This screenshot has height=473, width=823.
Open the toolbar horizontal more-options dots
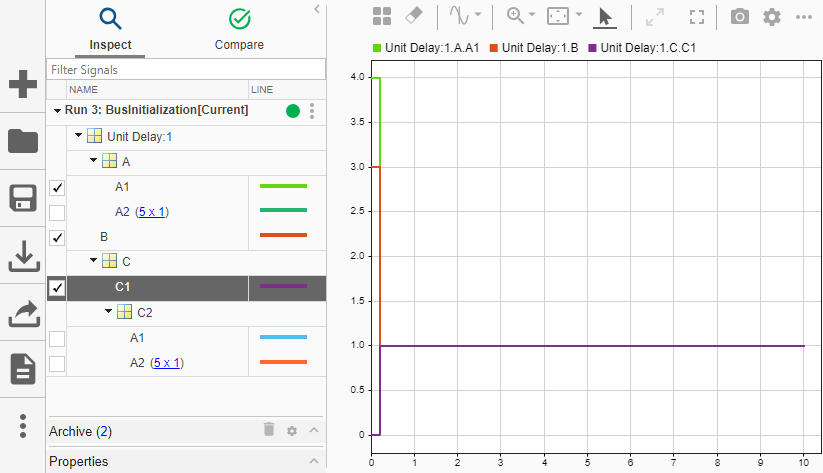(x=804, y=17)
